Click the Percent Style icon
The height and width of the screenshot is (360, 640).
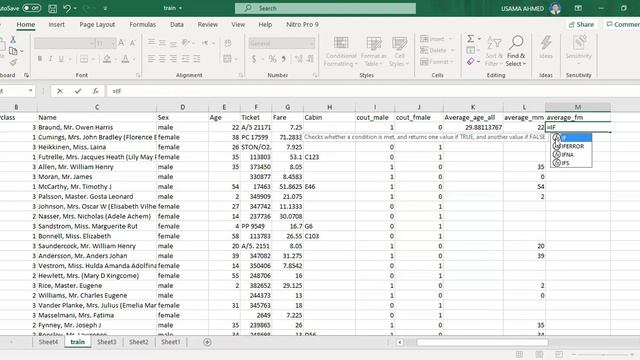[272, 59]
